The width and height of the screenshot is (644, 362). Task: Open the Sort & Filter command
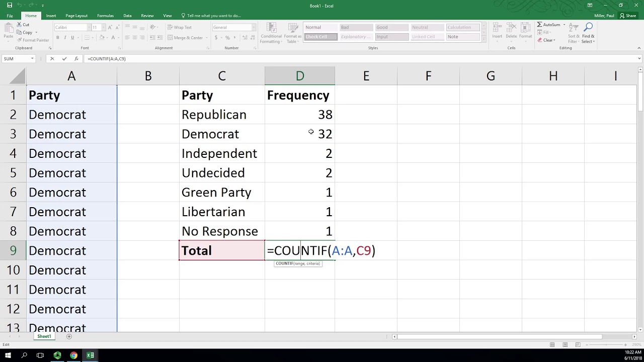click(574, 33)
